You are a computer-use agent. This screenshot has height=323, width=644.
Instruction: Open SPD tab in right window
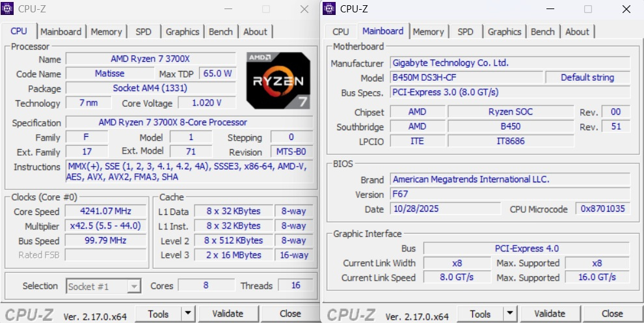[x=465, y=32]
